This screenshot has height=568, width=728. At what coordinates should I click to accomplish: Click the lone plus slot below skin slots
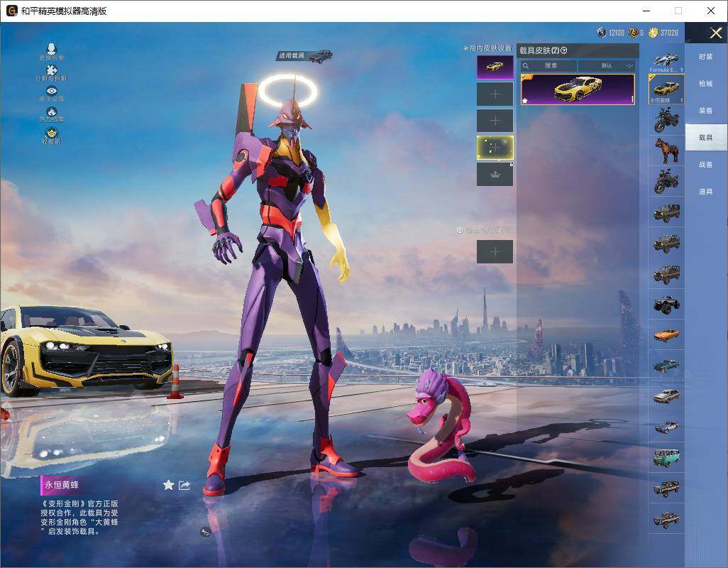pos(495,252)
